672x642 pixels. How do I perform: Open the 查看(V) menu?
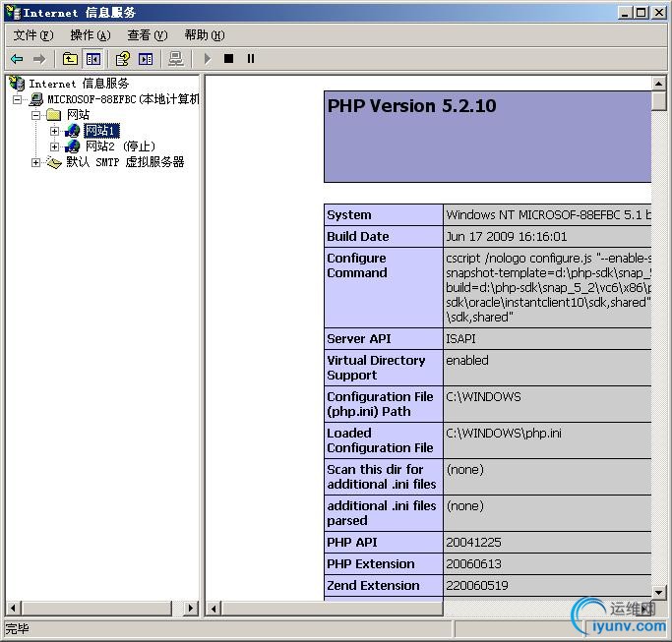pos(147,35)
